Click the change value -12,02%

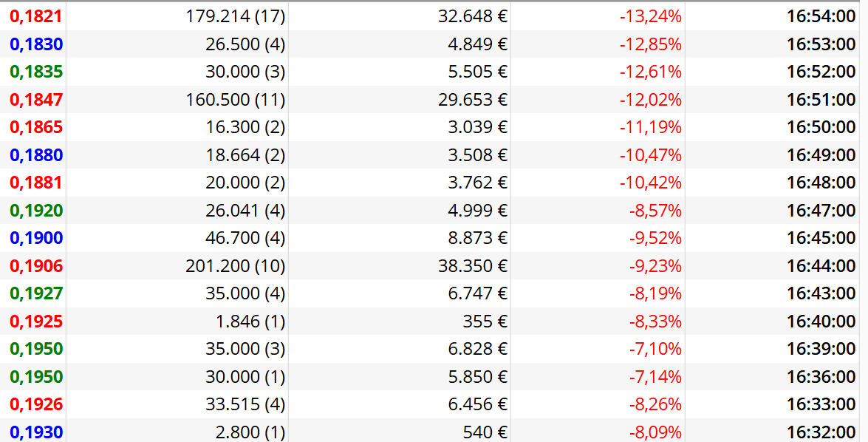(x=651, y=100)
